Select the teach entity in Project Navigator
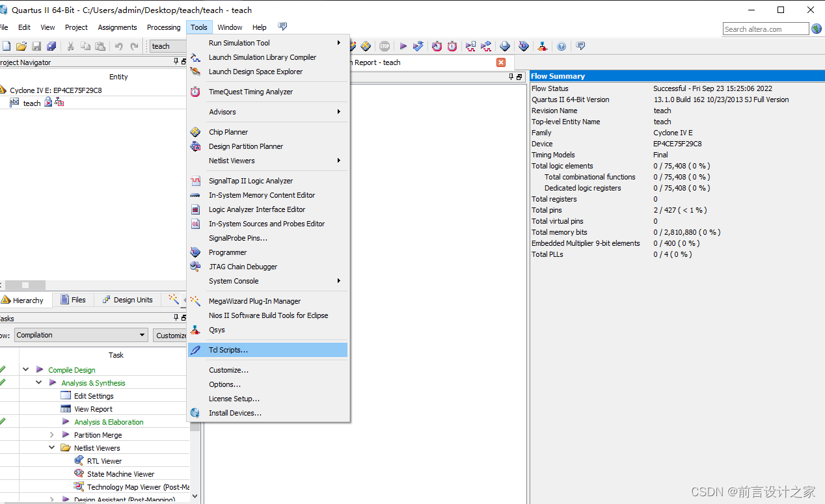825x504 pixels. (31, 103)
